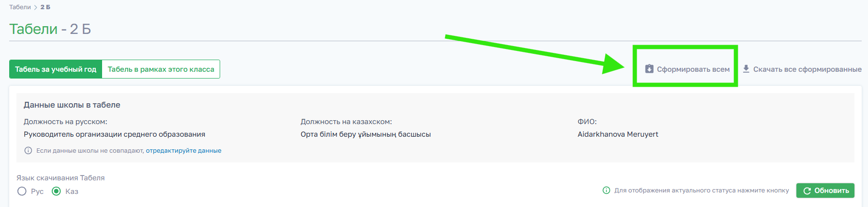This screenshot has height=207, width=868.
Task: Click the Kazakh position text "Орта білім беру ұйымының басшысы"
Action: (x=365, y=134)
